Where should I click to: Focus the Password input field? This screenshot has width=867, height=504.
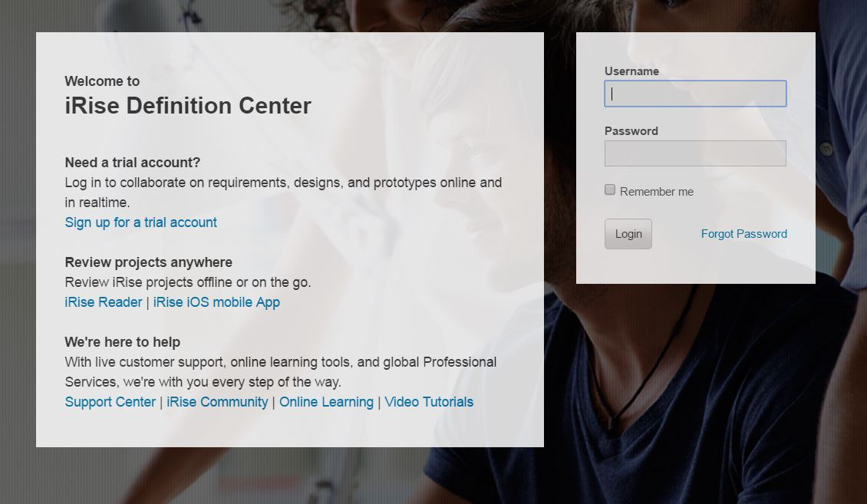(695, 153)
